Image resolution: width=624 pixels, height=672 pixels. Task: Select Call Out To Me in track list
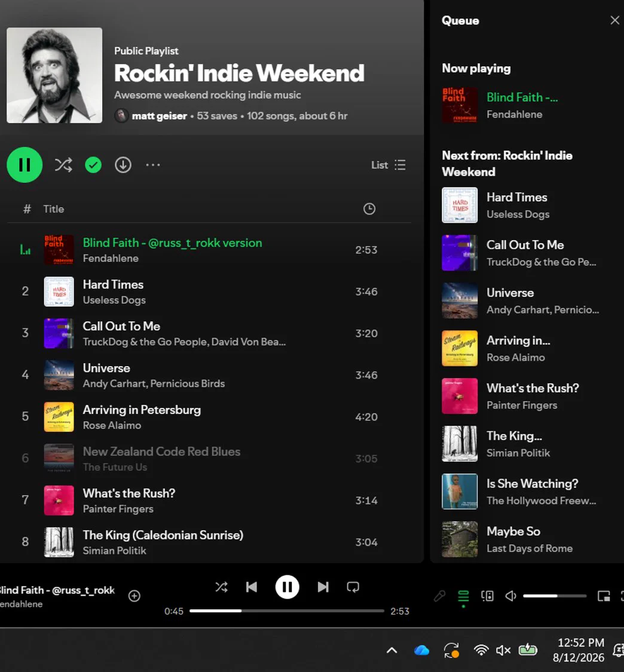click(x=121, y=326)
